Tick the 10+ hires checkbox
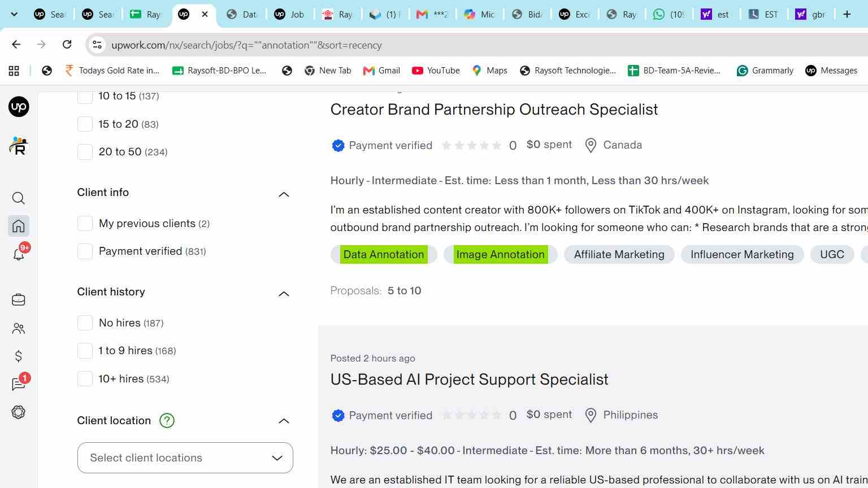Image resolution: width=868 pixels, height=488 pixels. (85, 379)
